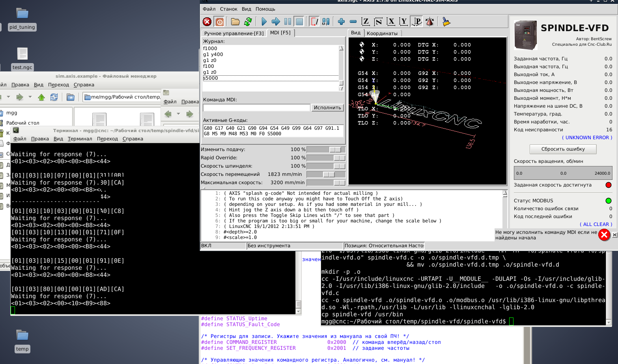
Task: Switch to perspective view P icon
Action: tap(416, 22)
